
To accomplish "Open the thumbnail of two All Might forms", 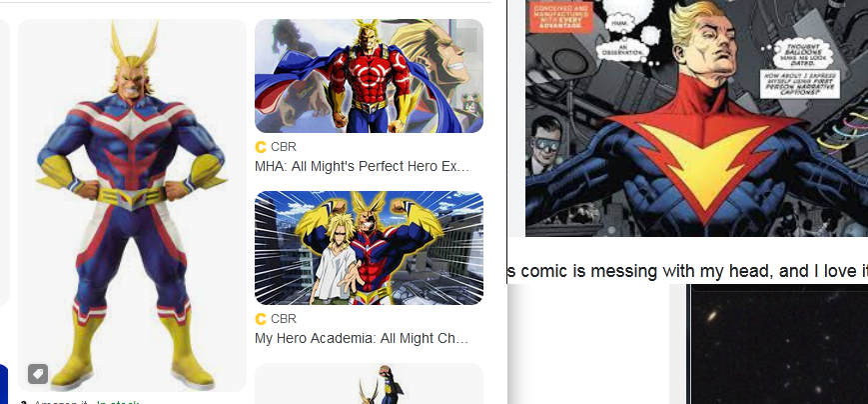I will tap(369, 248).
